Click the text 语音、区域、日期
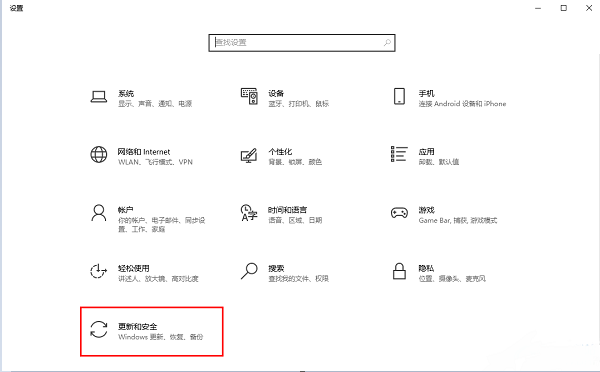600x372 pixels. 295,220
